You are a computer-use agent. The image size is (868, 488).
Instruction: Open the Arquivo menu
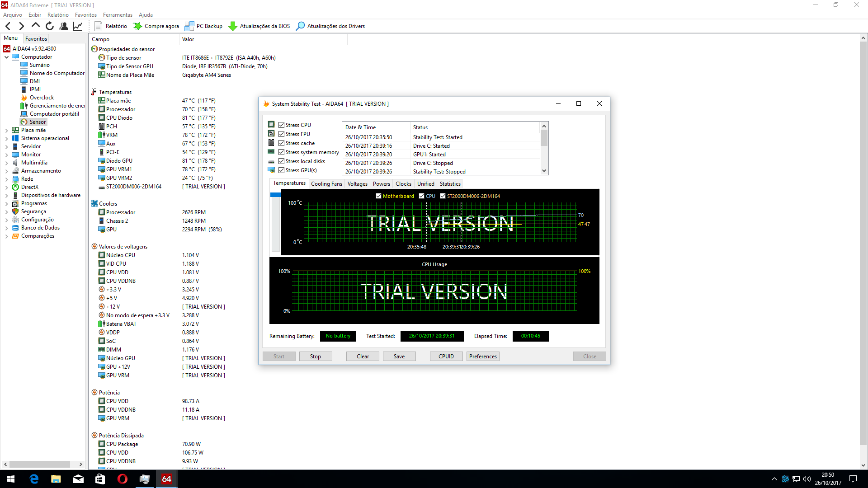[13, 15]
